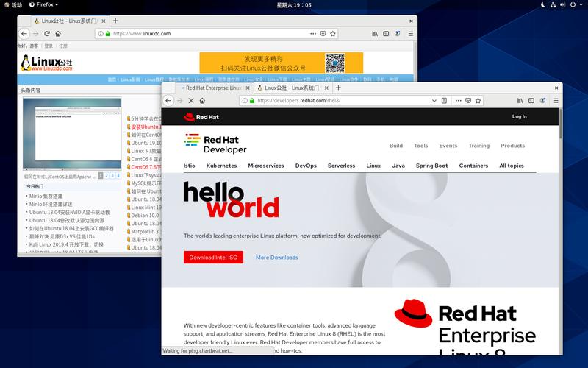This screenshot has height=368, width=588.
Task: Show sidebars in the linuxidc window
Action: point(386,33)
